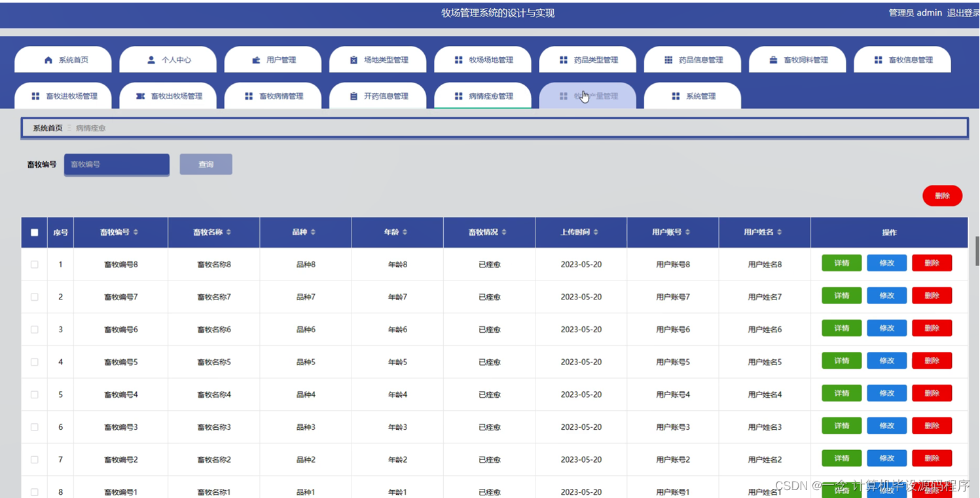Open the 系统管理 tab

693,96
